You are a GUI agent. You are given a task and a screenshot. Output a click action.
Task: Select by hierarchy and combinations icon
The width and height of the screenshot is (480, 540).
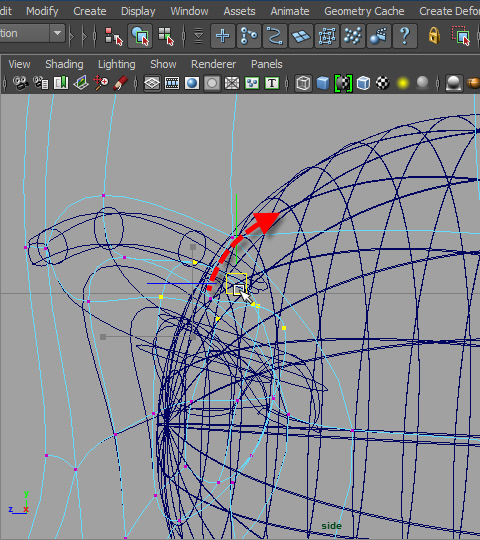114,36
